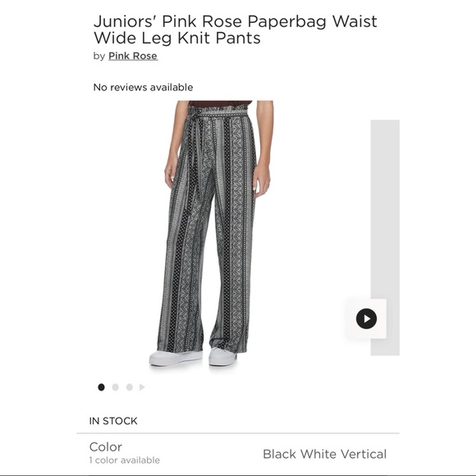This screenshot has width=476, height=476.
Task: Click the No reviews available text
Action: 143,88
